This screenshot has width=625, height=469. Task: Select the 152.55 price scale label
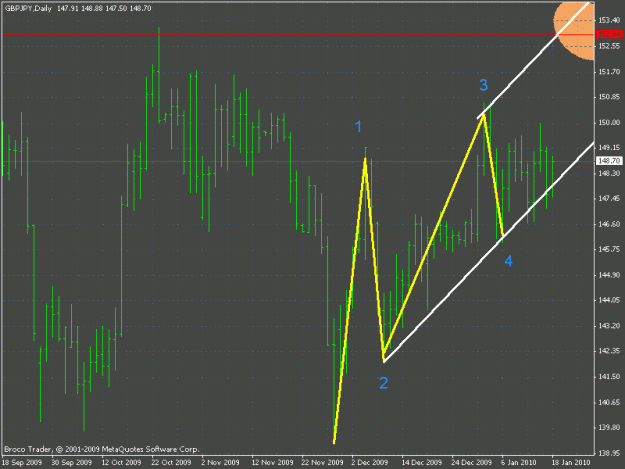pyautogui.click(x=609, y=46)
